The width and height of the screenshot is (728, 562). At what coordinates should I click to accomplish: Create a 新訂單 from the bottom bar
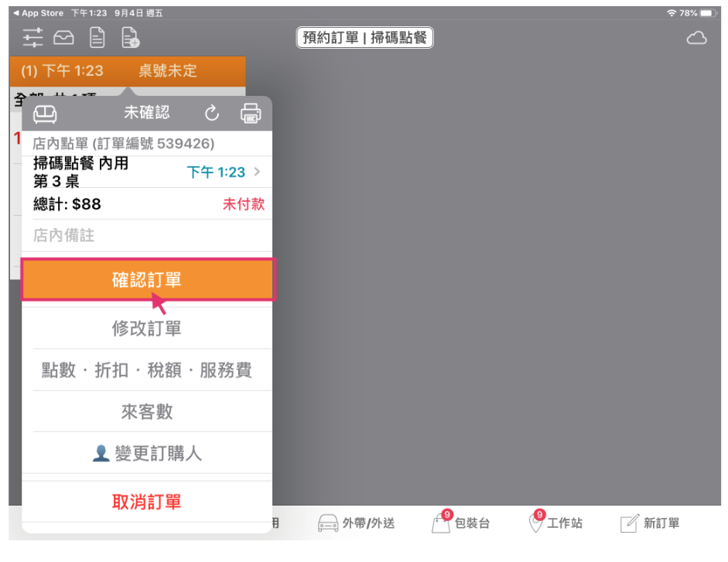[x=650, y=523]
